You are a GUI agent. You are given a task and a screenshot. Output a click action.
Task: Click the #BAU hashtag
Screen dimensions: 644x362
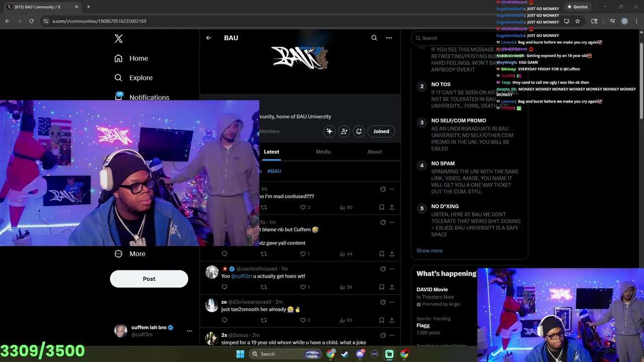click(274, 171)
